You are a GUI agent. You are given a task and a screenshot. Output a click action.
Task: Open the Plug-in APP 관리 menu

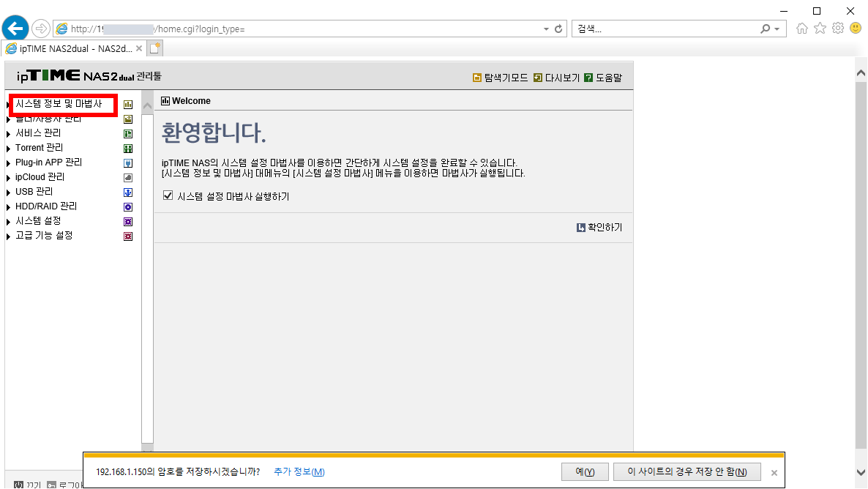49,163
